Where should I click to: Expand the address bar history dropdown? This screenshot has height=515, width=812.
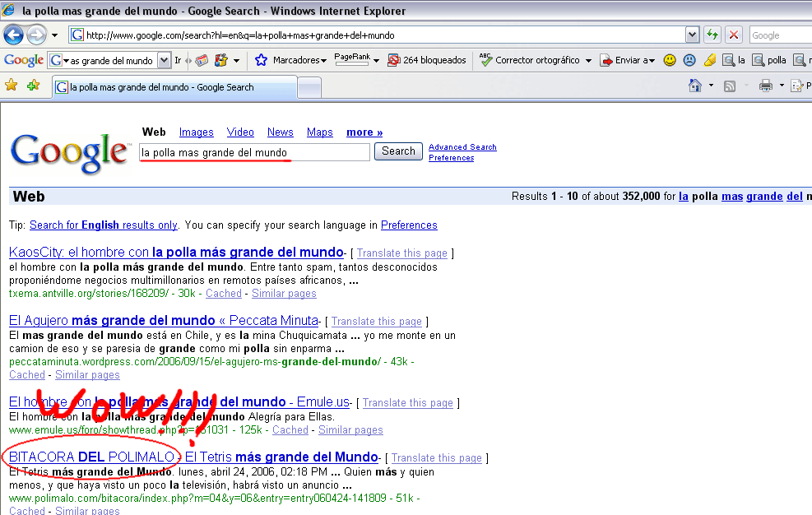click(x=693, y=35)
